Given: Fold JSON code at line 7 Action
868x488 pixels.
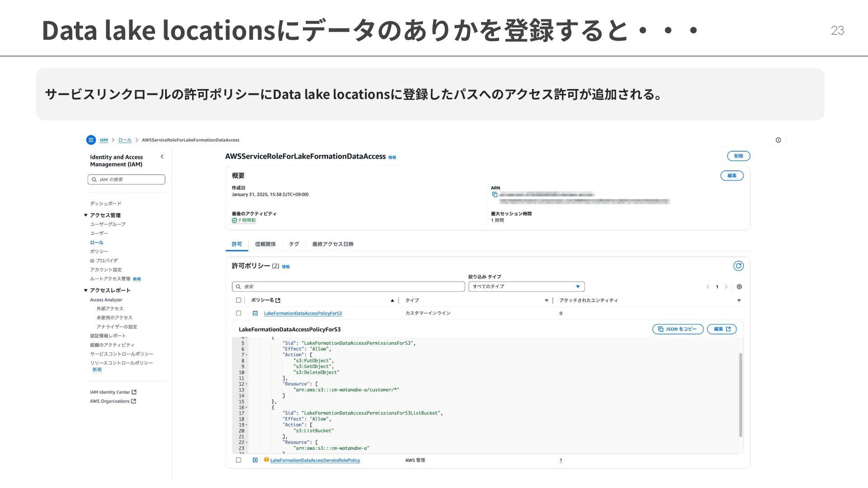Looking at the screenshot, I should pyautogui.click(x=246, y=355).
